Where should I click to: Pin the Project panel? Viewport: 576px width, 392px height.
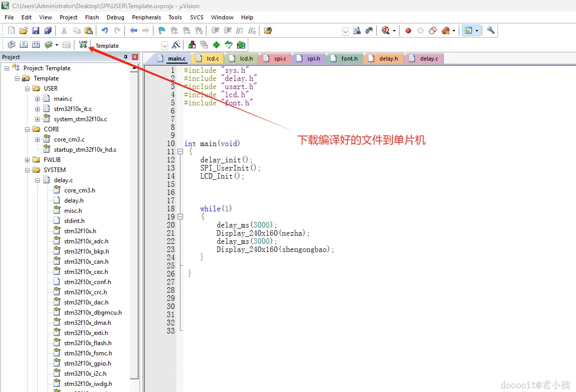125,57
